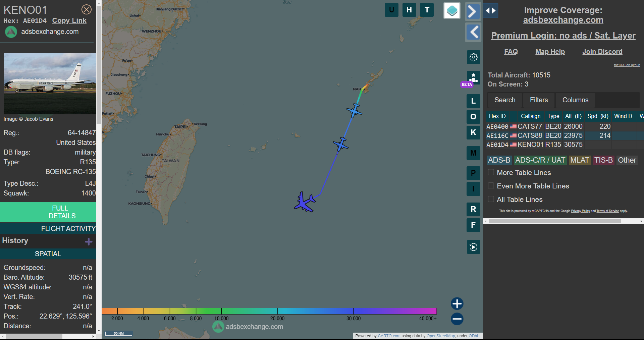
Task: Toggle the Other source filter
Action: click(x=627, y=160)
